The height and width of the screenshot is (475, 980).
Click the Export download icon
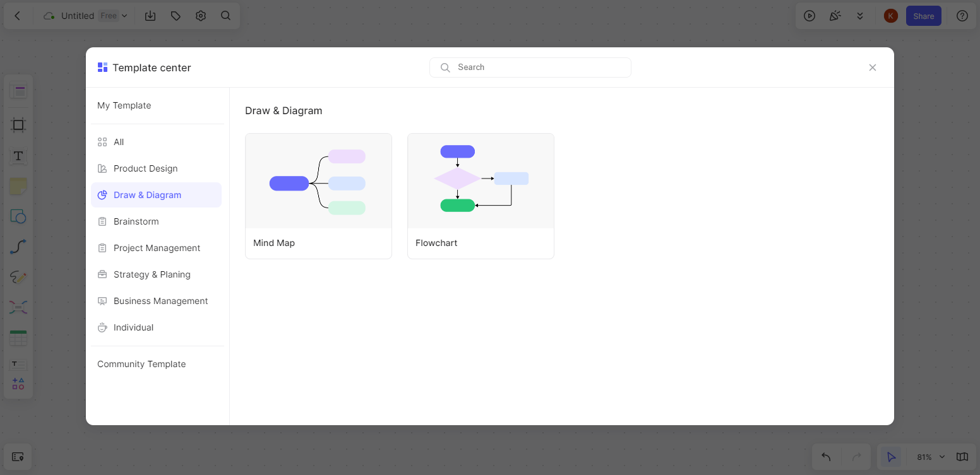(x=150, y=16)
